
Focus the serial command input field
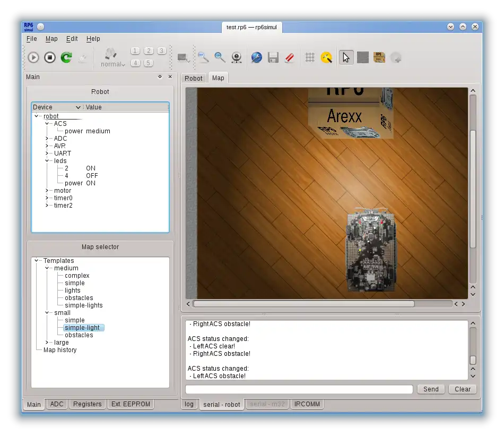pos(299,389)
